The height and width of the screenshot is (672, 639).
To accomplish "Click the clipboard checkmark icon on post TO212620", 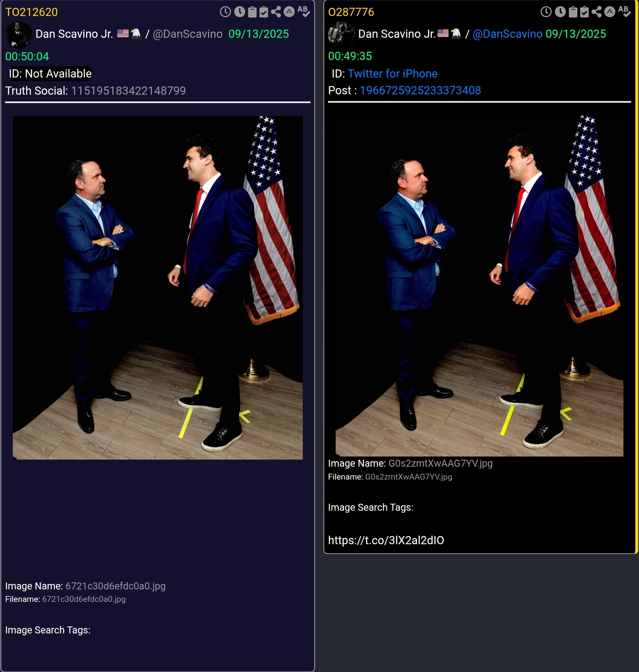I will pyautogui.click(x=264, y=12).
